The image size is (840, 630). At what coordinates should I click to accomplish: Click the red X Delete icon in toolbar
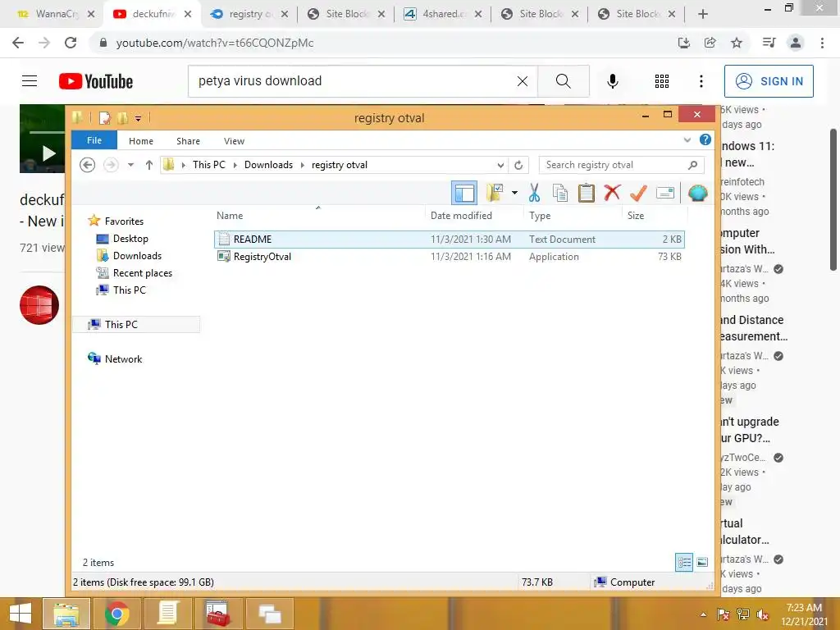pyautogui.click(x=612, y=192)
